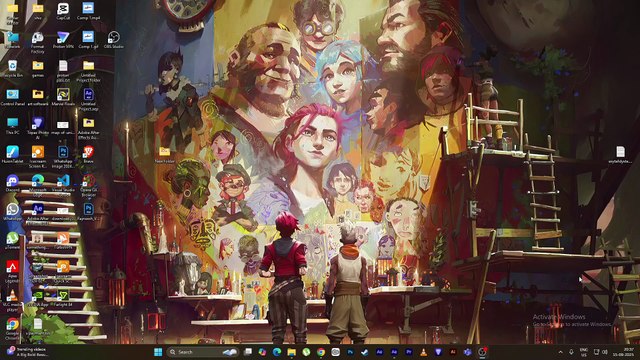Image resolution: width=640 pixels, height=360 pixels.
Task: Open Format Factory desktop shortcut
Action: click(38, 42)
